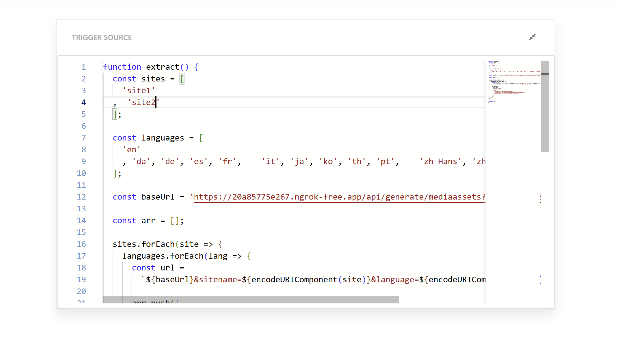This screenshot has height=364, width=619.
Task: Click line number 7 in gutter
Action: pyautogui.click(x=83, y=138)
